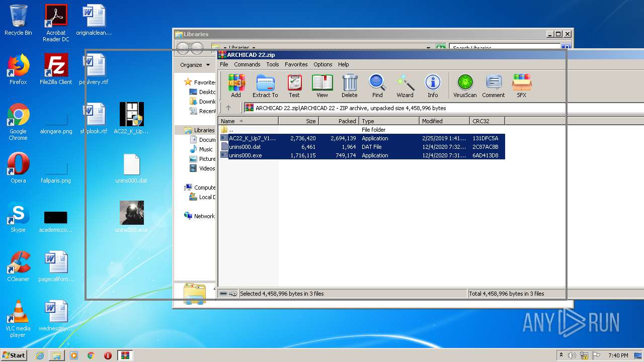The image size is (644, 362).
Task: Select Libraries node in navigation pane
Action: click(x=200, y=130)
